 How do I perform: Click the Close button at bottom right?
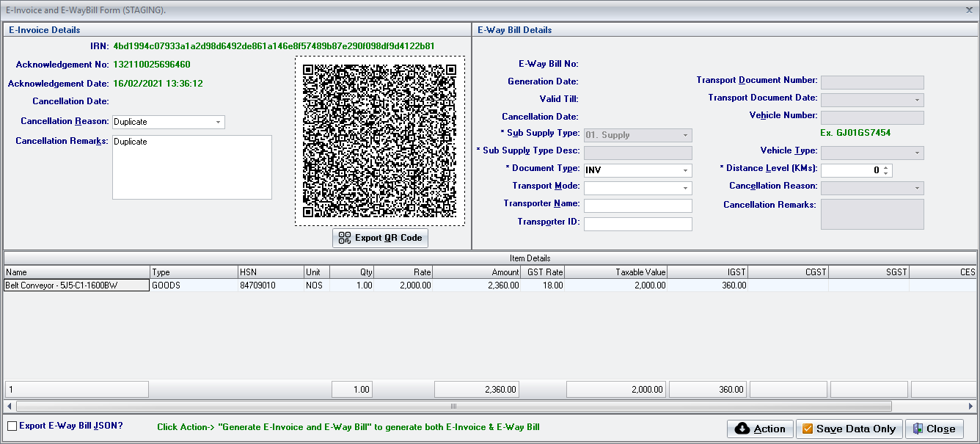[934, 429]
